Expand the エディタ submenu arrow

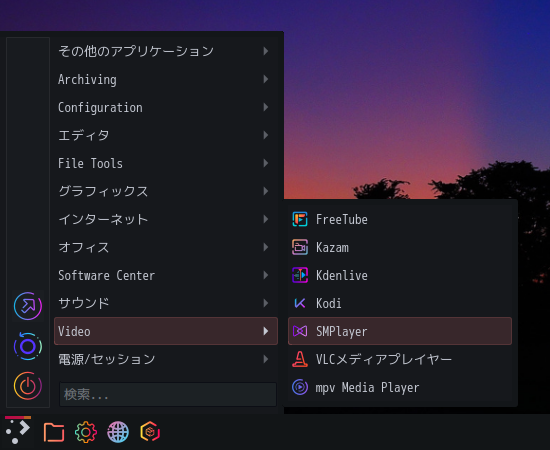click(266, 135)
